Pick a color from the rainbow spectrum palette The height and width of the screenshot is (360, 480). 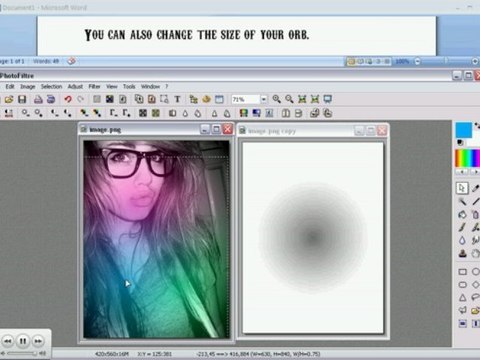tap(468, 158)
